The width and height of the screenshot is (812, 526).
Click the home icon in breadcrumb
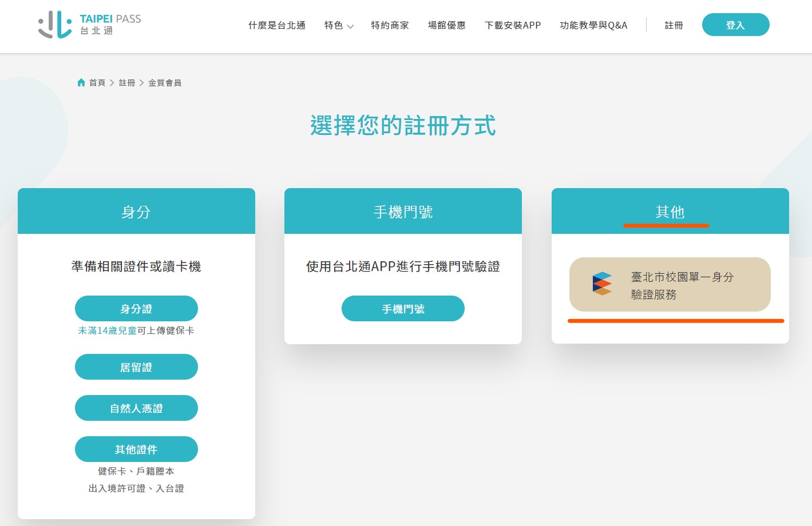(x=81, y=83)
